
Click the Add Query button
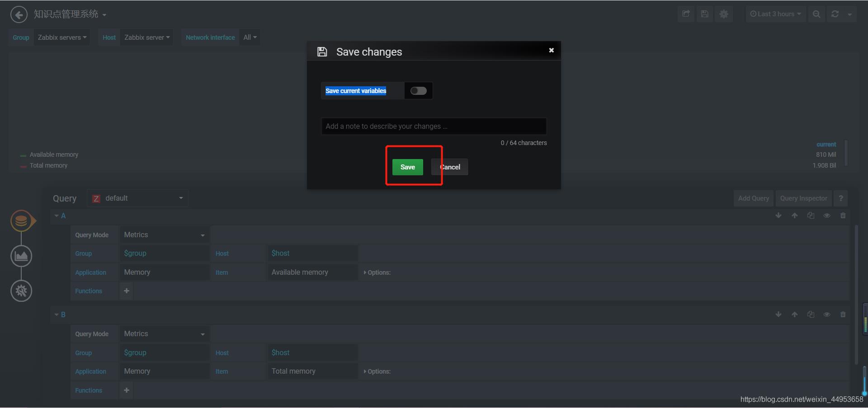(x=754, y=198)
